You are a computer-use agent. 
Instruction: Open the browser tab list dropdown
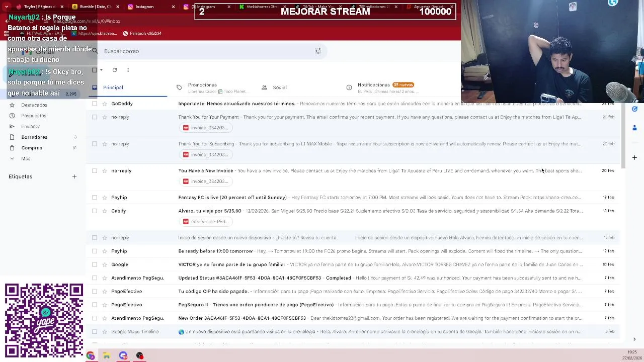pyautogui.click(x=7, y=7)
